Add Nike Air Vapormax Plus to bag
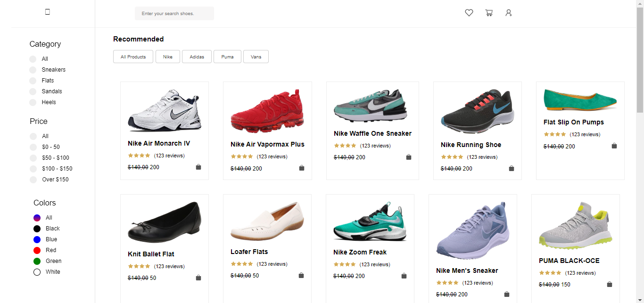The height and width of the screenshot is (303, 644). [302, 168]
